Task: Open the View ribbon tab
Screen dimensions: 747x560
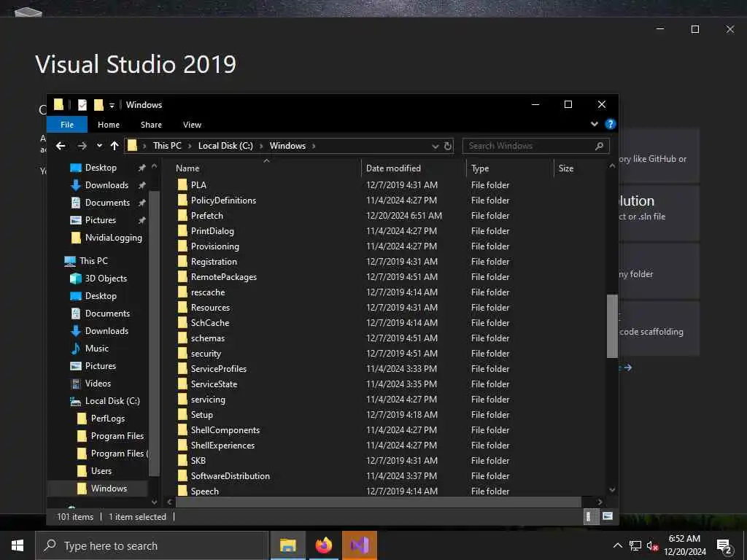Action: 192,125
